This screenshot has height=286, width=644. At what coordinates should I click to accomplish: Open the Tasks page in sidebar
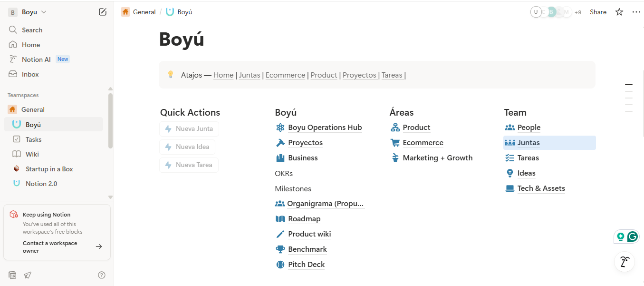(33, 139)
